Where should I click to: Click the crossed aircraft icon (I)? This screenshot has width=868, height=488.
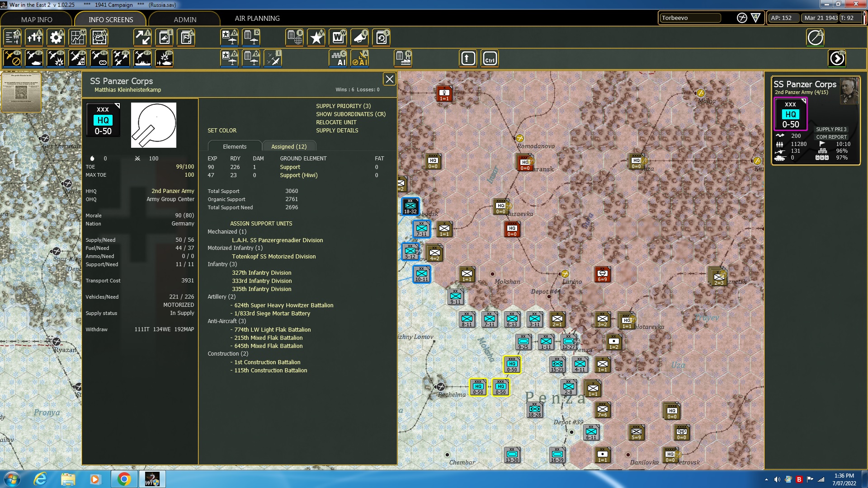273,59
